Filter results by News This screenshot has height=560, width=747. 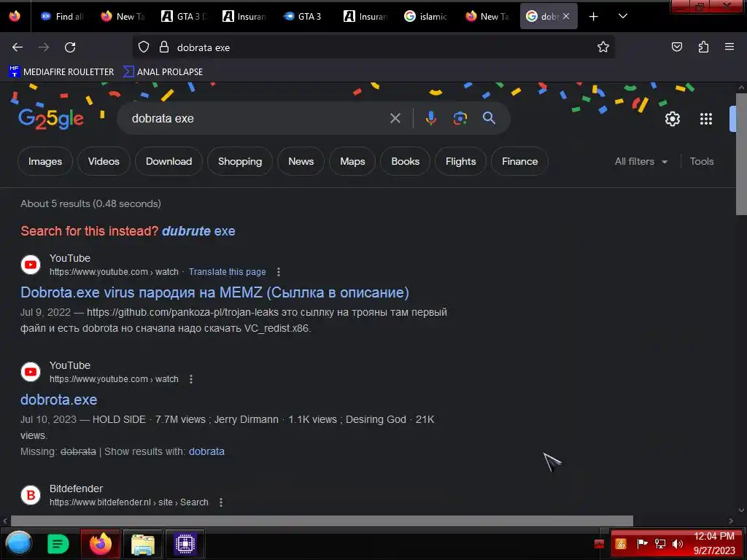tap(301, 161)
